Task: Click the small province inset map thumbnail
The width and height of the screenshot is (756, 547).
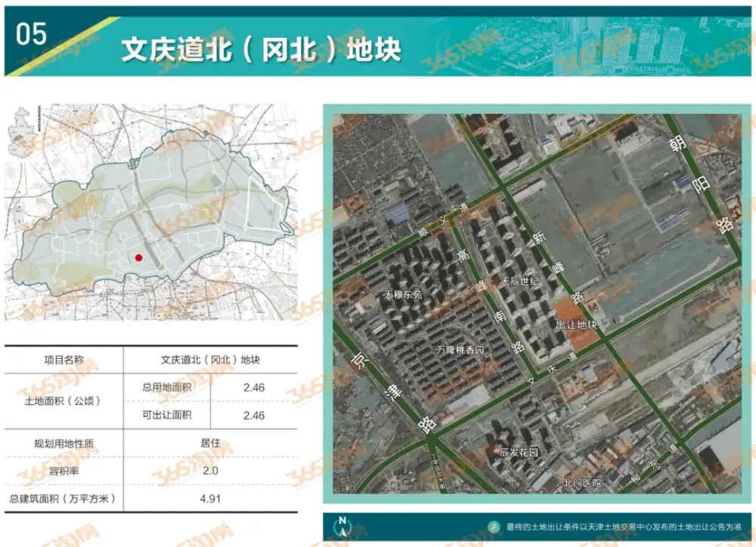Action: pyautogui.click(x=20, y=129)
